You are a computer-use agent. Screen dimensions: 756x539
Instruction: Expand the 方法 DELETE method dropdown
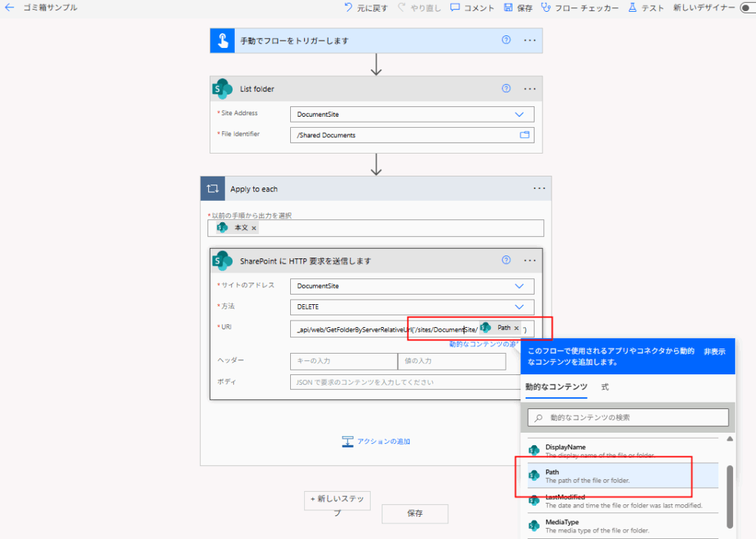pyautogui.click(x=519, y=306)
